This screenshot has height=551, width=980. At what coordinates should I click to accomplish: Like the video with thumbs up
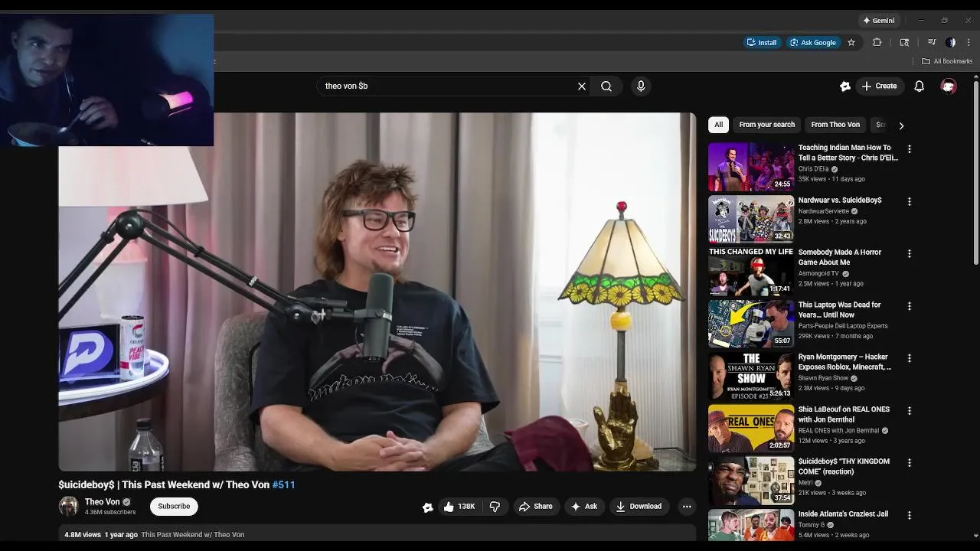pos(459,507)
